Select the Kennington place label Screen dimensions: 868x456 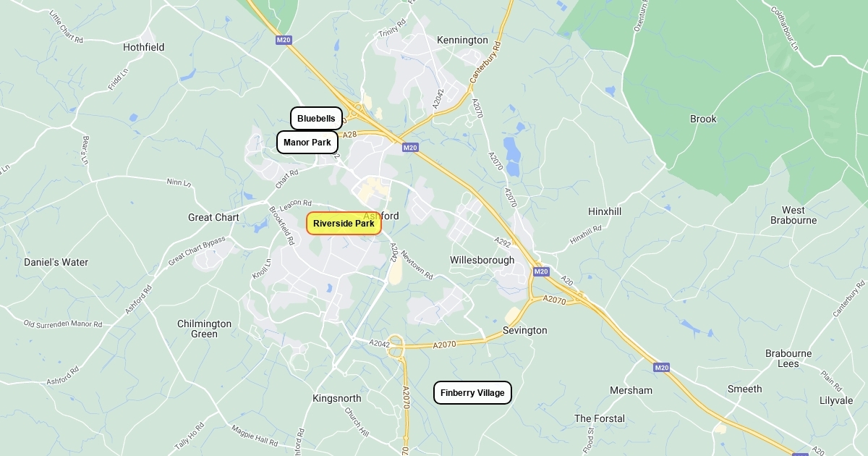click(x=462, y=41)
